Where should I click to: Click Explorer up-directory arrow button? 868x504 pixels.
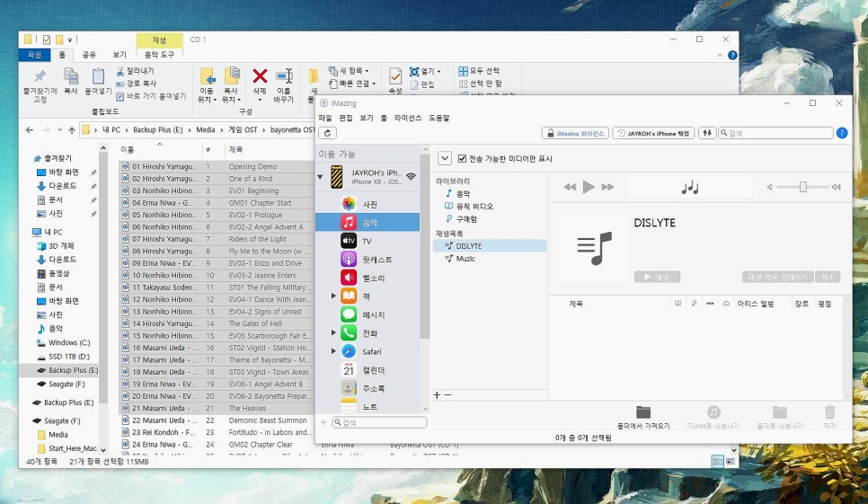point(71,130)
